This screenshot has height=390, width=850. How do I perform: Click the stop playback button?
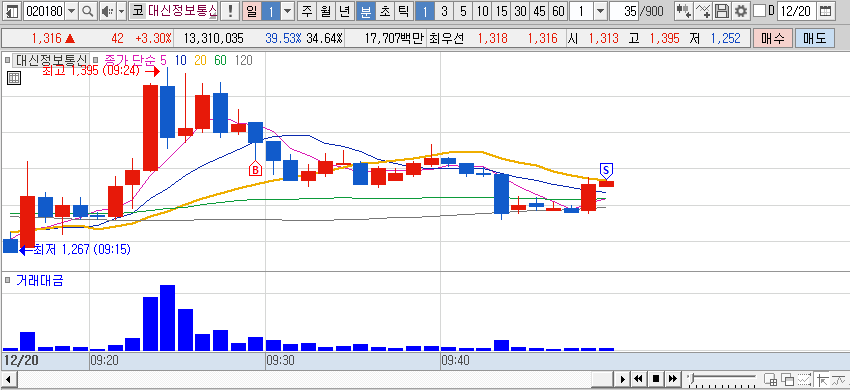[656, 379]
